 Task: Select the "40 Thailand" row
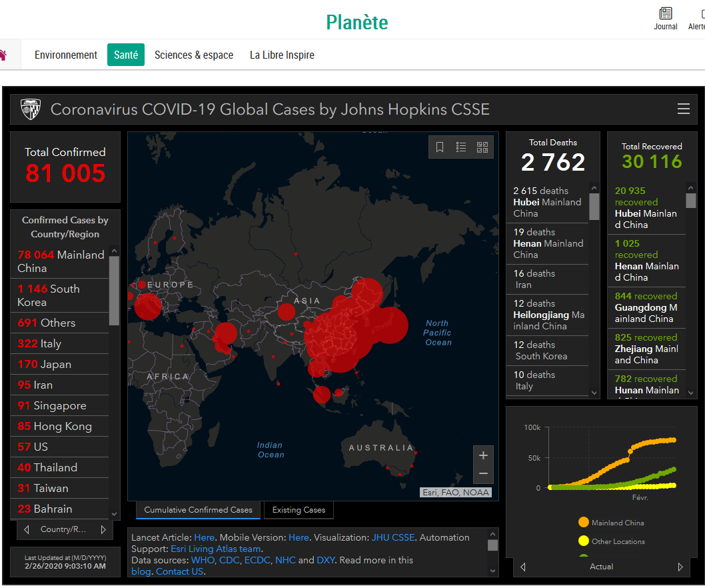coord(60,468)
